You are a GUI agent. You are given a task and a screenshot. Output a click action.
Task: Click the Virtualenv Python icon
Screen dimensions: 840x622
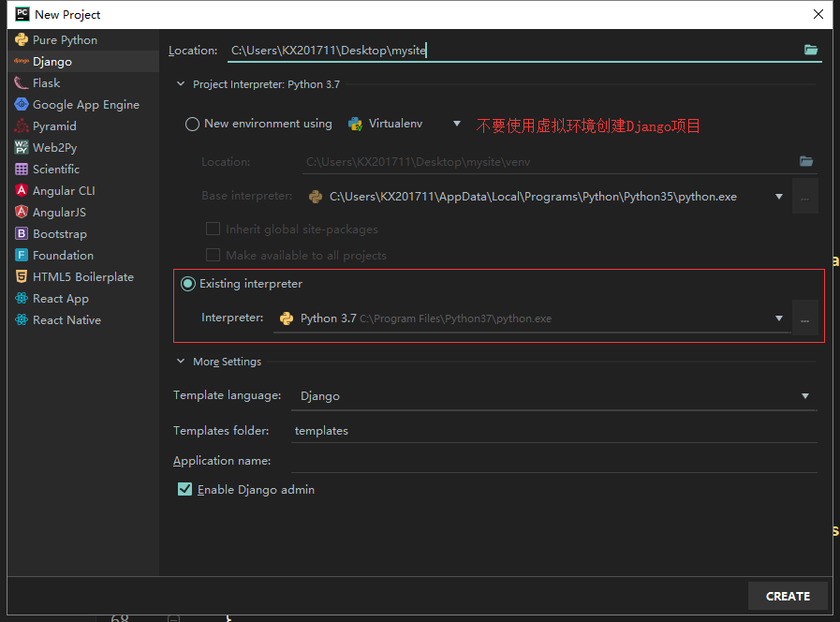point(355,124)
